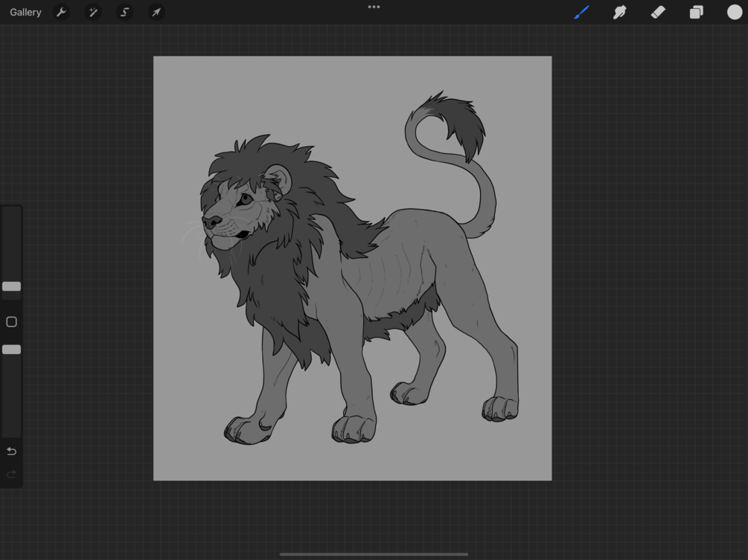This screenshot has height=560, width=748.
Task: Tap the three-dot canvas options indicator
Action: click(374, 6)
